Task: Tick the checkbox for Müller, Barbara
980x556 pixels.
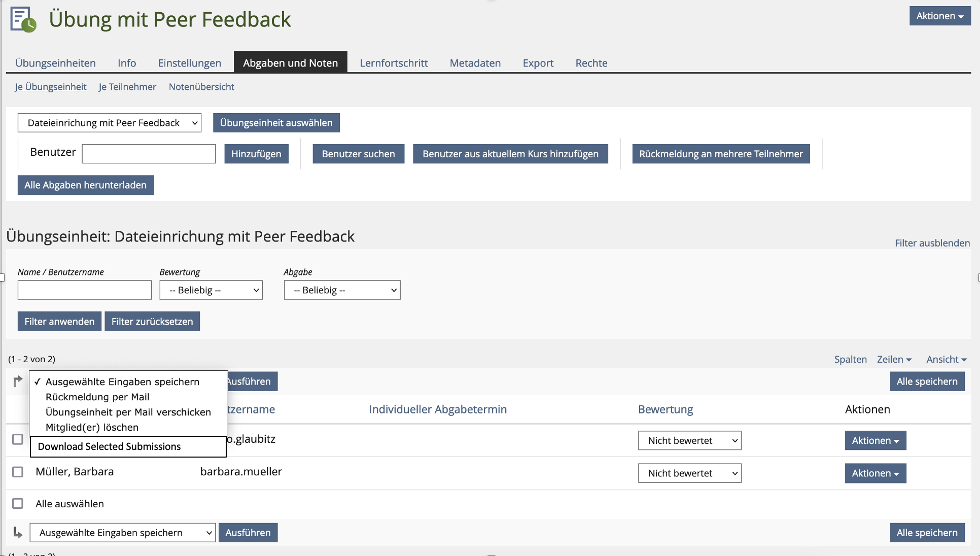Action: pyautogui.click(x=18, y=472)
